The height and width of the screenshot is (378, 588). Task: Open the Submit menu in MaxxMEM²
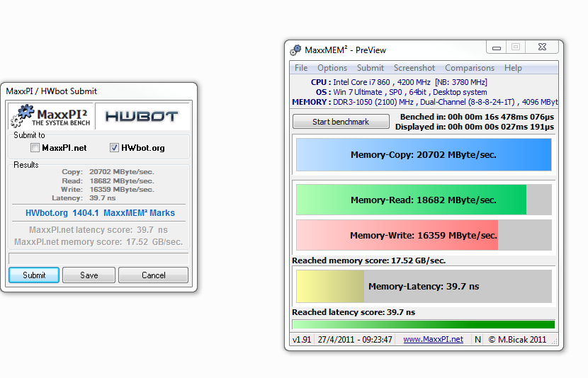pyautogui.click(x=370, y=68)
